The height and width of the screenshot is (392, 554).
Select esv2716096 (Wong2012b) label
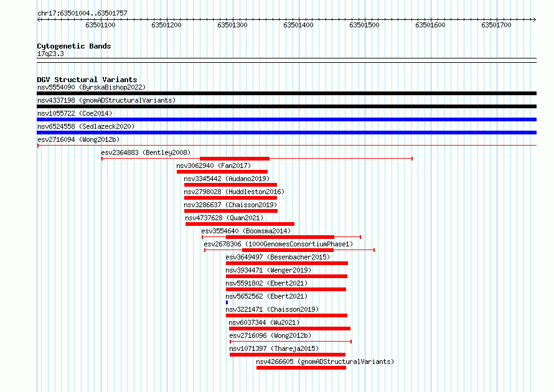pos(270,335)
